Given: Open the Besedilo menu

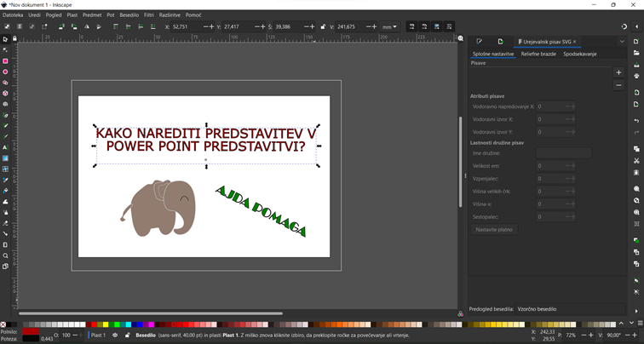Looking at the screenshot, I should pos(129,14).
